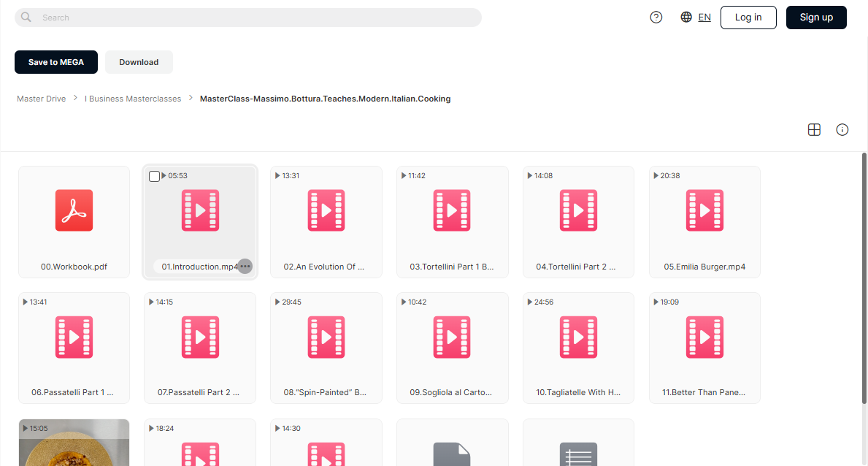Screen dimensions: 868x466
Task: Click the search magnifier icon
Action: [26, 18]
